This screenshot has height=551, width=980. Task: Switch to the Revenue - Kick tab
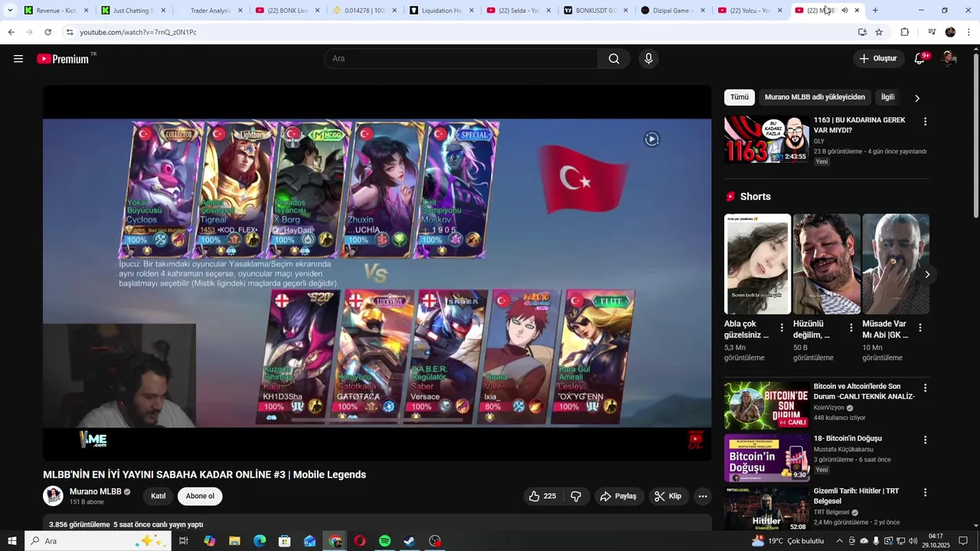click(x=57, y=10)
